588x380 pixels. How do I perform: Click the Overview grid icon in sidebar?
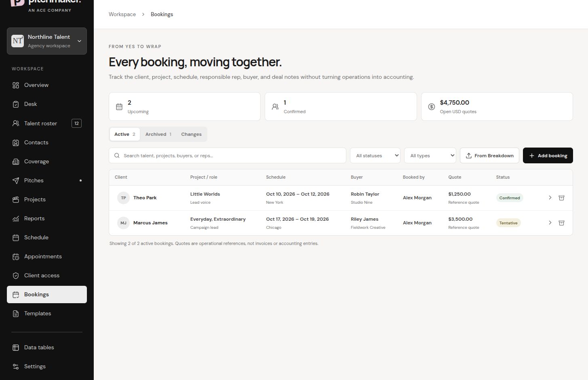pos(16,85)
